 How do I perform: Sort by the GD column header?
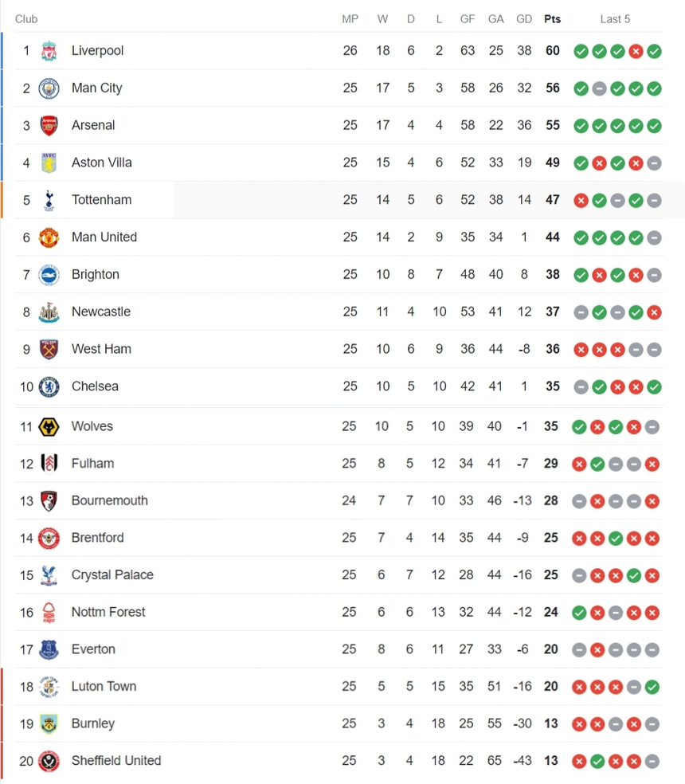pyautogui.click(x=523, y=18)
